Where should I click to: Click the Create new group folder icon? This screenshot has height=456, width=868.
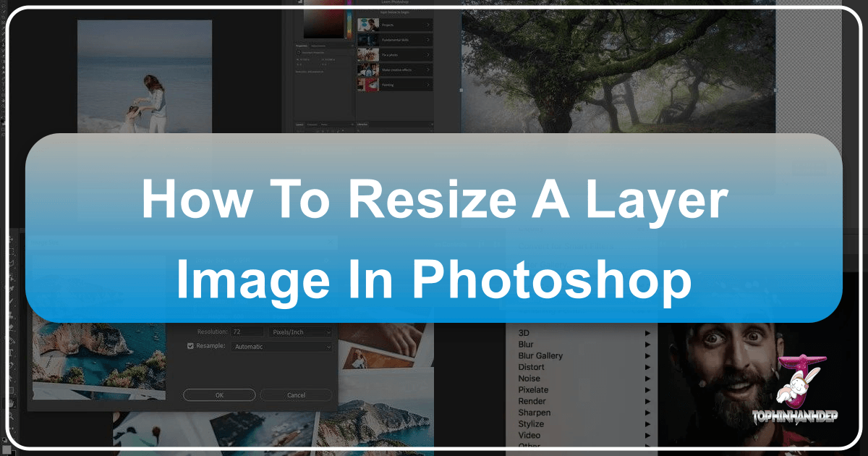tap(333, 131)
